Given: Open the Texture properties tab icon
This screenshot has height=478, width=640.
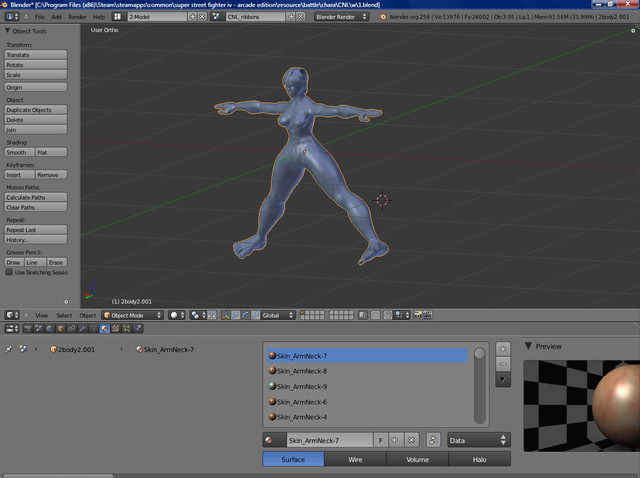Looking at the screenshot, I should [116, 329].
